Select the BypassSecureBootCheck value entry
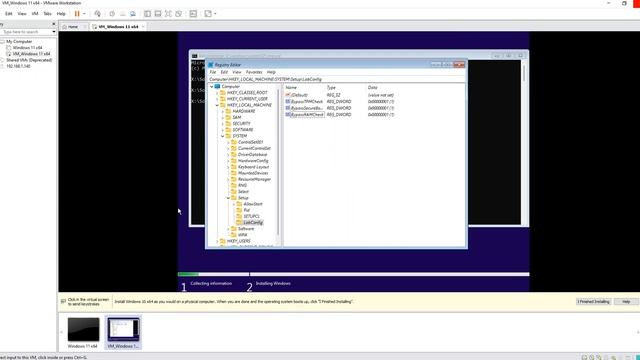Viewport: 640px width, 360px height. [307, 108]
